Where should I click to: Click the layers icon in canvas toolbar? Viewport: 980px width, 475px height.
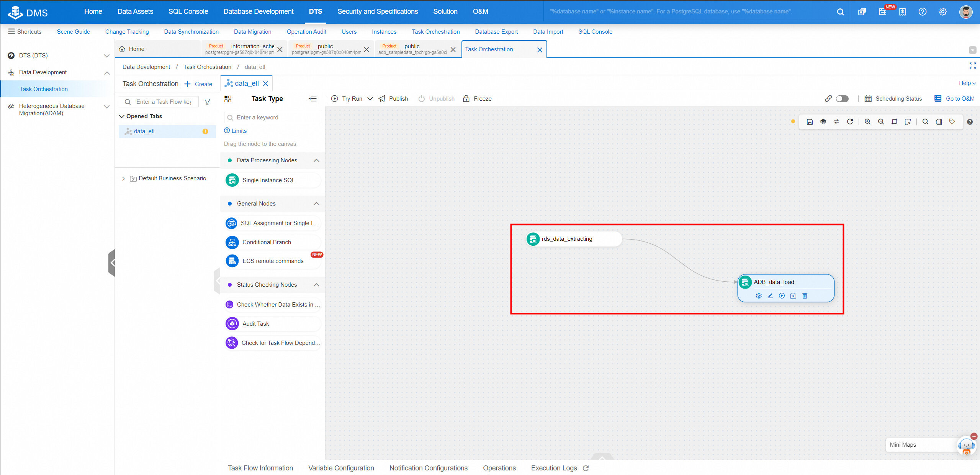823,122
